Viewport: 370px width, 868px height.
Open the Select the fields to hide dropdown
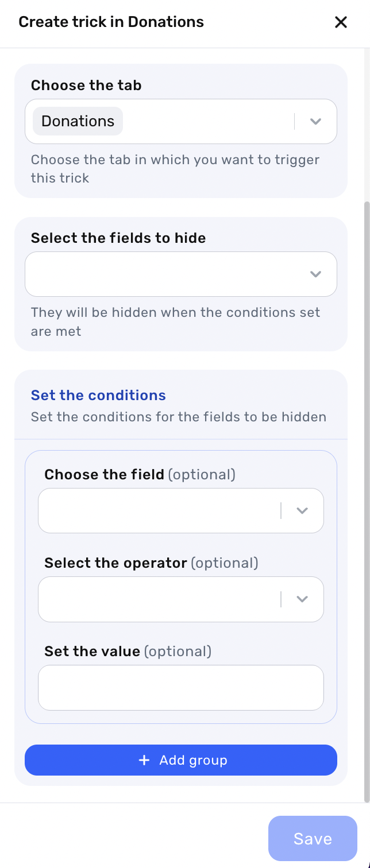[167, 274]
